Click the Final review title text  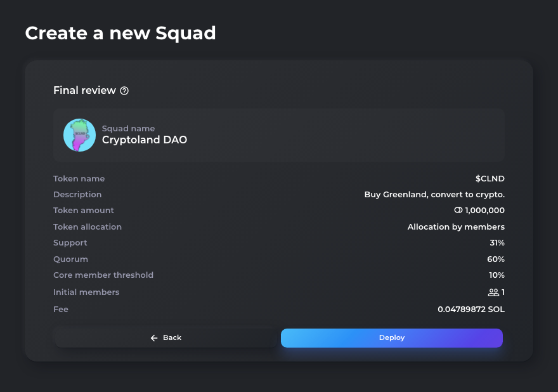tap(85, 91)
